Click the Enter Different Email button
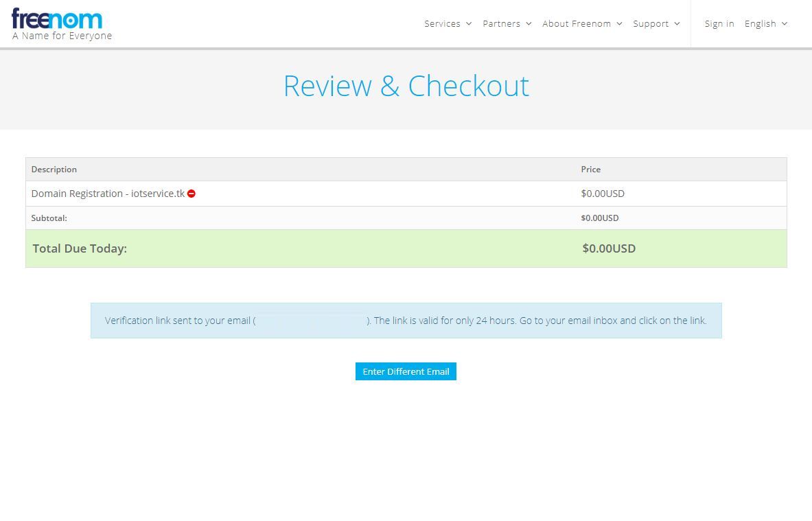This screenshot has width=812, height=521. tap(406, 371)
